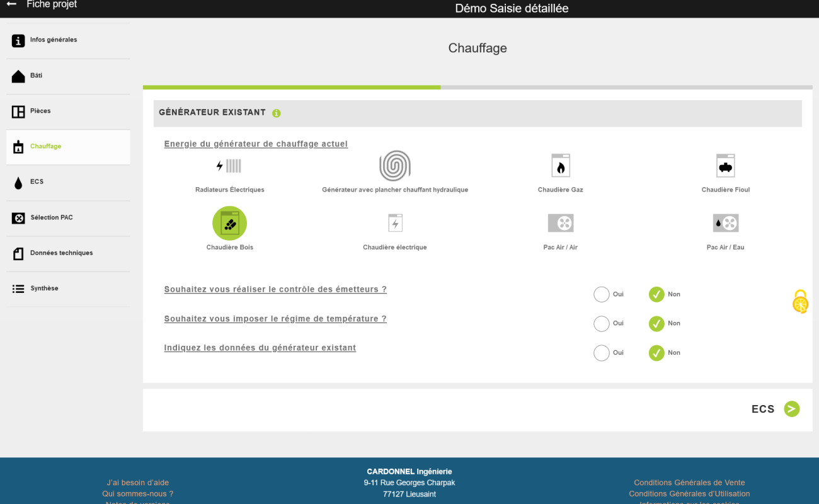Open the Infos générales sidebar section
Viewport: 819px width, 504px height.
[68, 41]
